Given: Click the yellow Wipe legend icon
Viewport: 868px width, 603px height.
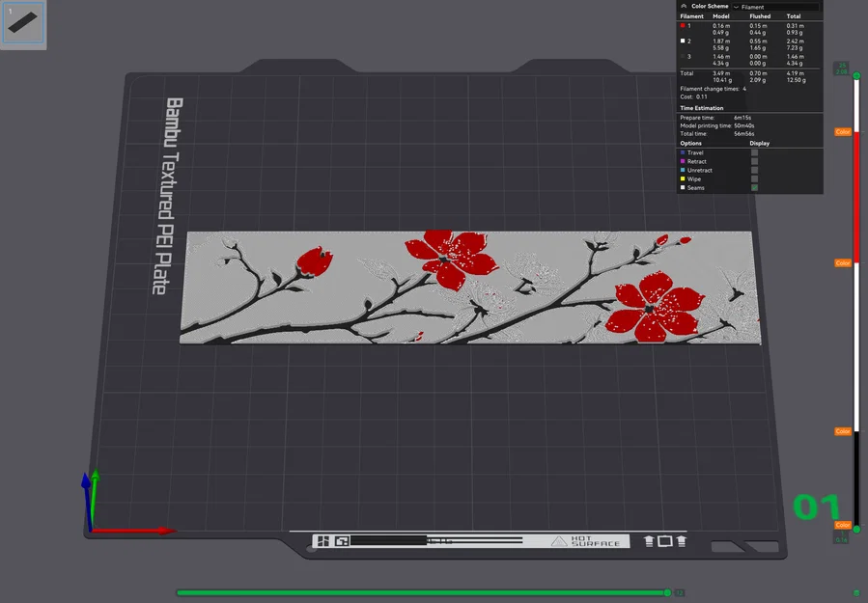Looking at the screenshot, I should tap(682, 179).
